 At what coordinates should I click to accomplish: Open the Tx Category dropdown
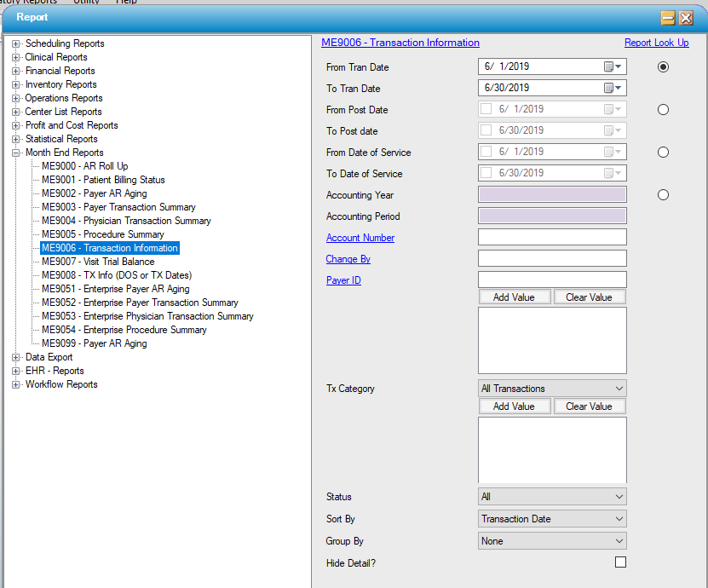coord(552,389)
